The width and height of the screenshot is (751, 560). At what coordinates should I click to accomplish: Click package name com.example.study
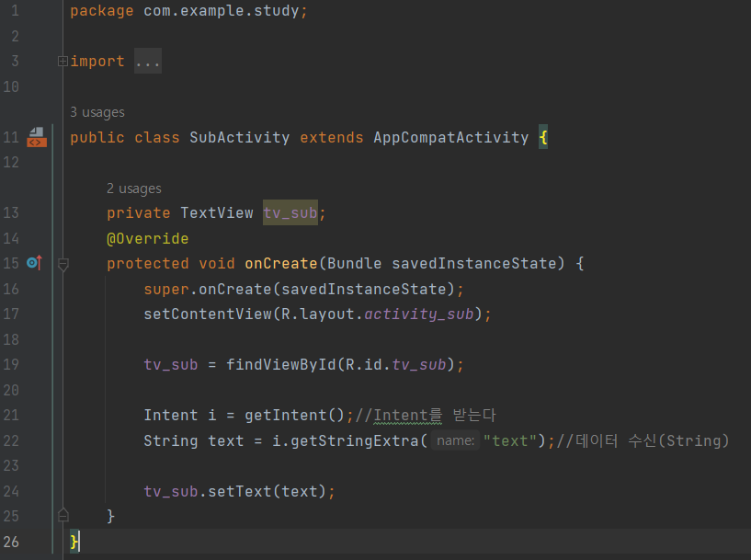point(222,11)
